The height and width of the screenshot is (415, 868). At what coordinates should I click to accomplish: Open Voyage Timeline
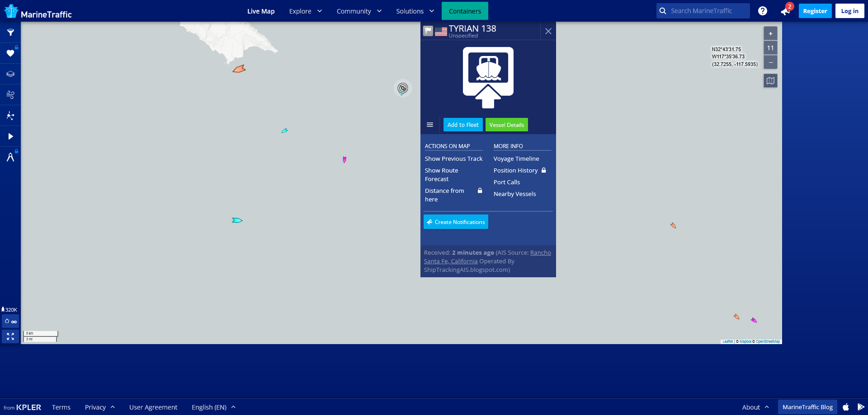click(516, 159)
